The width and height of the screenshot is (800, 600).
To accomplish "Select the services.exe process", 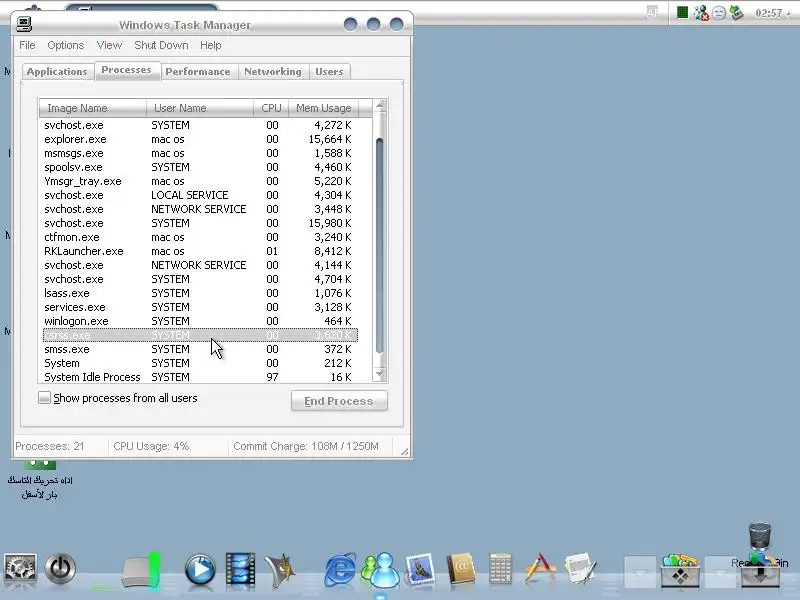I will (x=201, y=307).
